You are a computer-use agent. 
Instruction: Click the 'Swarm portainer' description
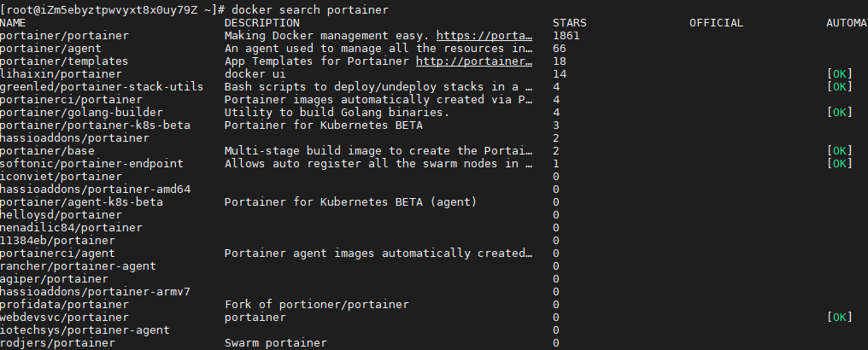[276, 343]
